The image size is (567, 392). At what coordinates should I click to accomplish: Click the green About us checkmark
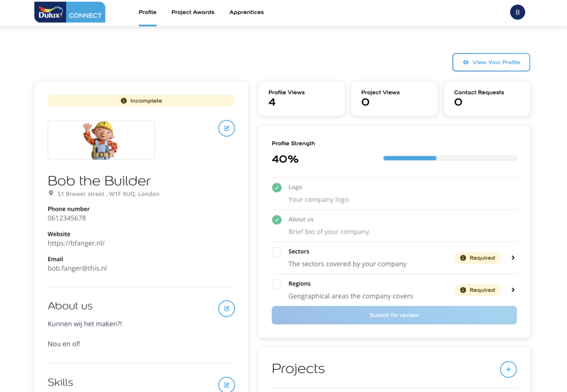click(277, 220)
